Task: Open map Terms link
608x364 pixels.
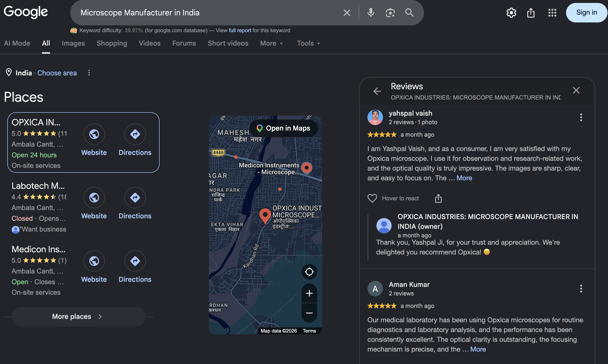Action: pyautogui.click(x=309, y=331)
